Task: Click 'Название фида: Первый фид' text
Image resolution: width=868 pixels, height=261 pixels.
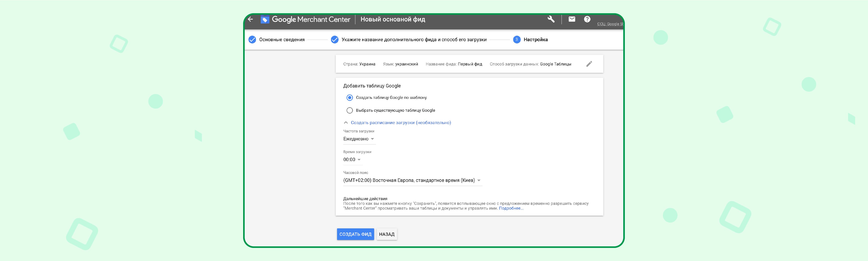Action: pos(454,64)
